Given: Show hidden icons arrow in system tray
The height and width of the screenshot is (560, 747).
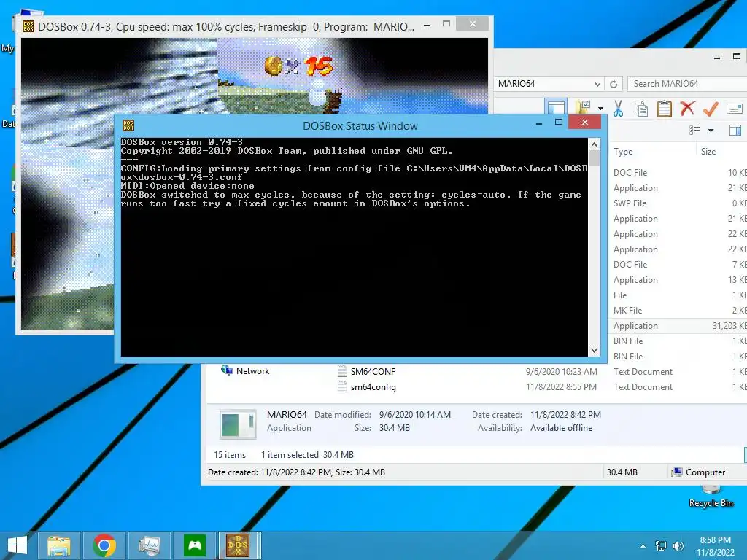Looking at the screenshot, I should click(643, 546).
